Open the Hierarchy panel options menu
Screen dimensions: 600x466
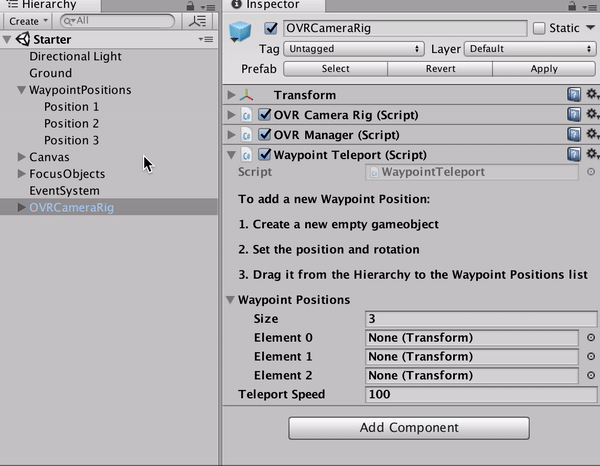pos(209,7)
